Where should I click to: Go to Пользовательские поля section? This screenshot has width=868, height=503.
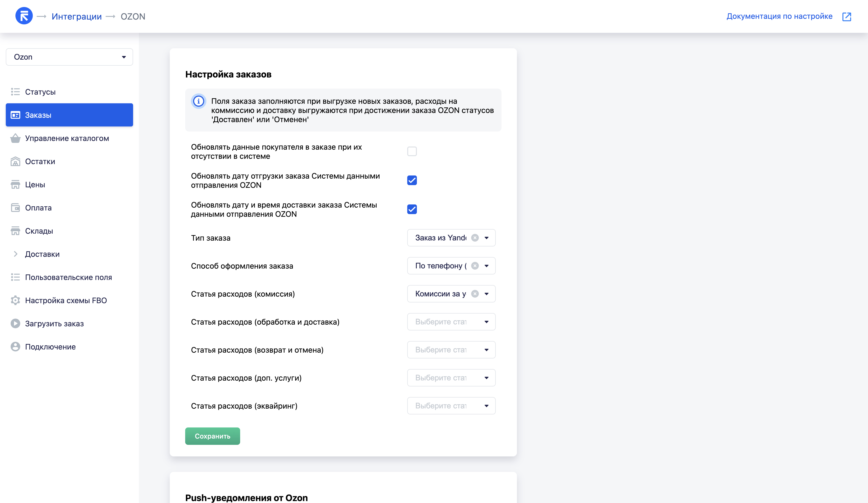68,277
